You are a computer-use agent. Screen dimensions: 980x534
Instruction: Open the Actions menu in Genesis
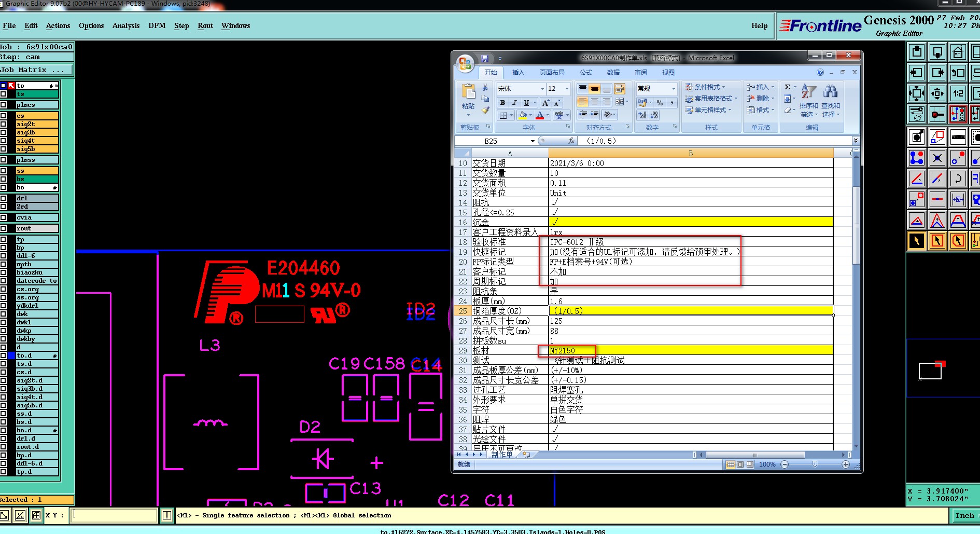(58, 25)
